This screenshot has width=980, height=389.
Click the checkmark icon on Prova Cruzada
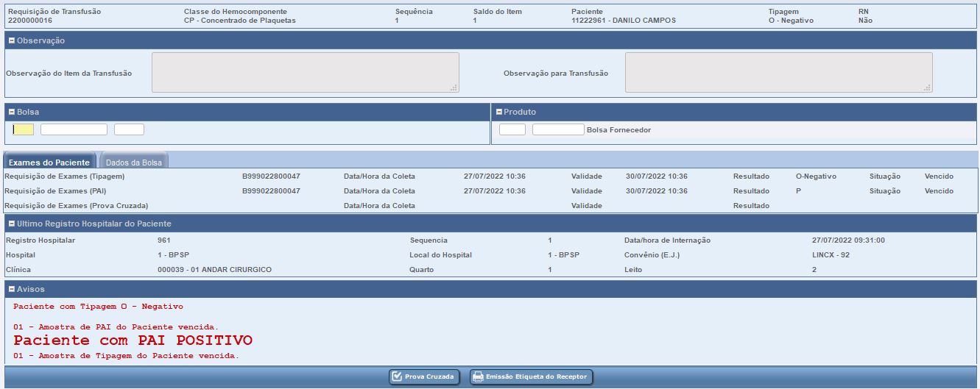point(397,376)
